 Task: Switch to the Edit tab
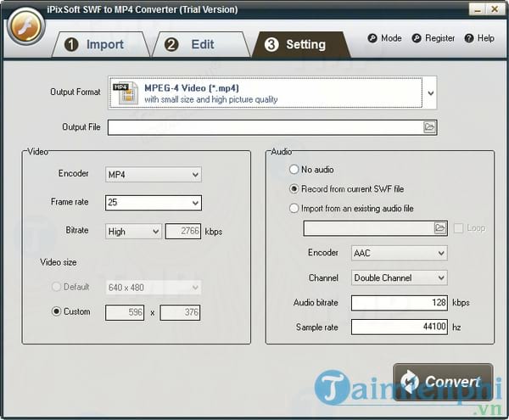point(201,44)
